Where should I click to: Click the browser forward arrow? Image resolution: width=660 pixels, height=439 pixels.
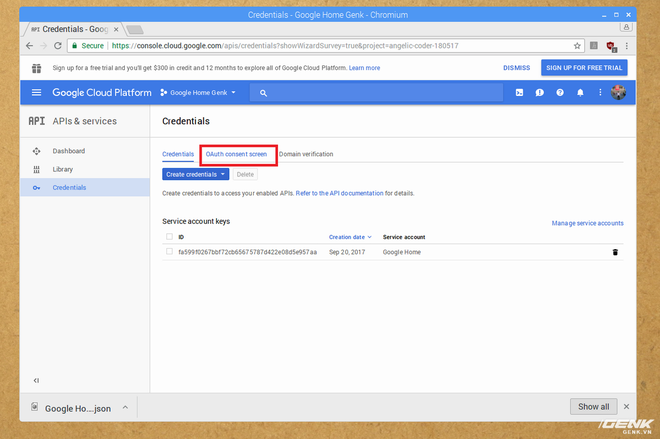click(x=43, y=45)
